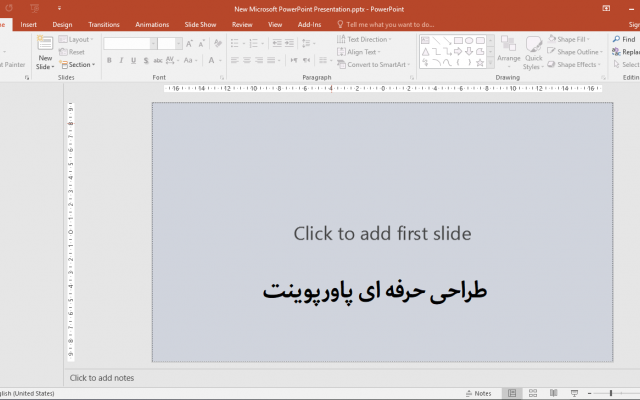Click the Reset slide button

pos(71,52)
